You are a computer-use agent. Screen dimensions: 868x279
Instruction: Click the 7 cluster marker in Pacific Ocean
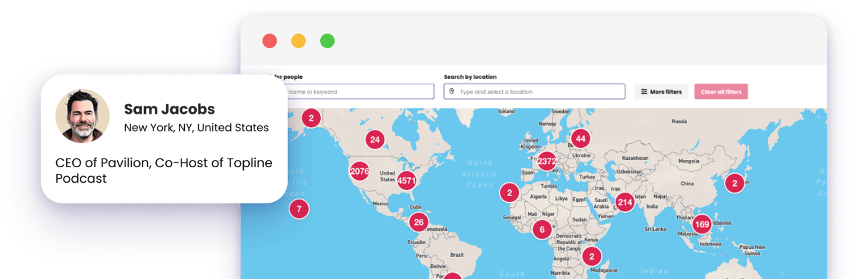tap(299, 209)
